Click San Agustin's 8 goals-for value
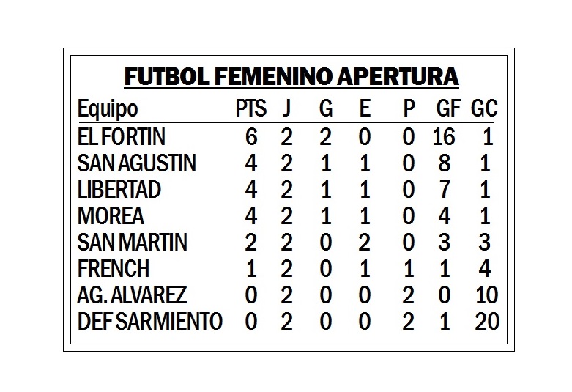The image size is (572, 392). [445, 163]
